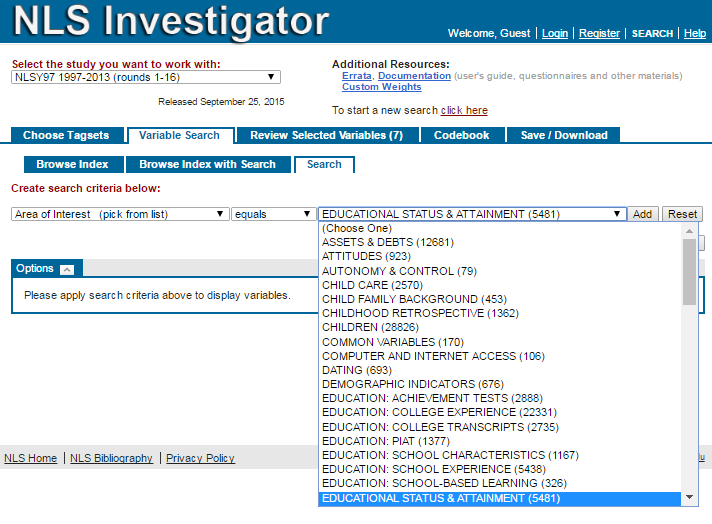Select COMMON VARIABLES (170) option
Image resolution: width=712 pixels, height=524 pixels.
coord(499,342)
